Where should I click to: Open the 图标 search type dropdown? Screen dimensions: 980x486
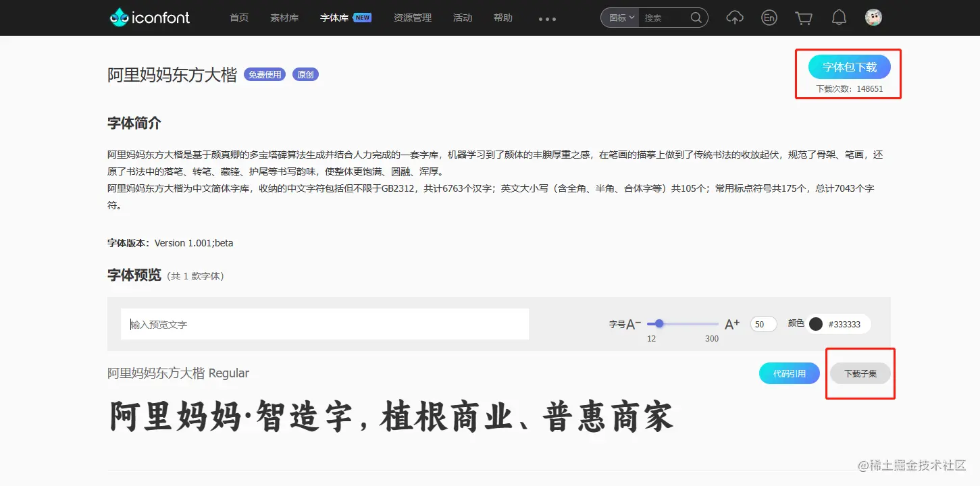coord(621,18)
